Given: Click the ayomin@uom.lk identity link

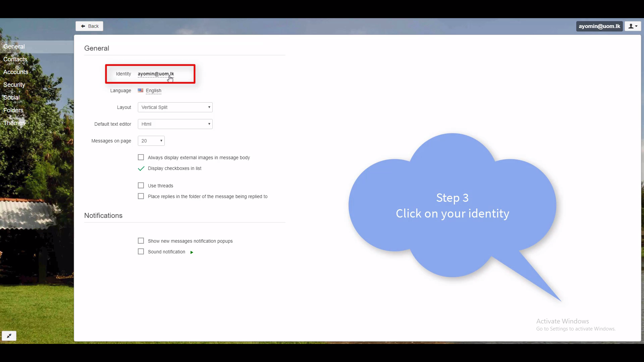Looking at the screenshot, I should pos(156,73).
